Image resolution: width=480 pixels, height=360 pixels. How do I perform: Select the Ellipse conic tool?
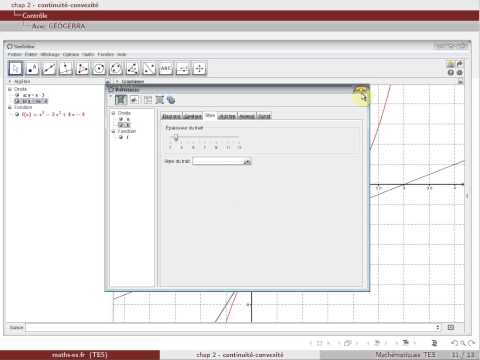[x=116, y=69]
